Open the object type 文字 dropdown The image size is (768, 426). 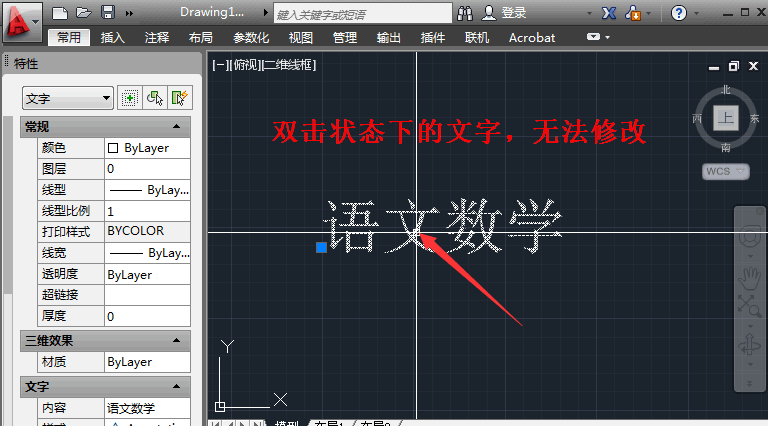(68, 98)
